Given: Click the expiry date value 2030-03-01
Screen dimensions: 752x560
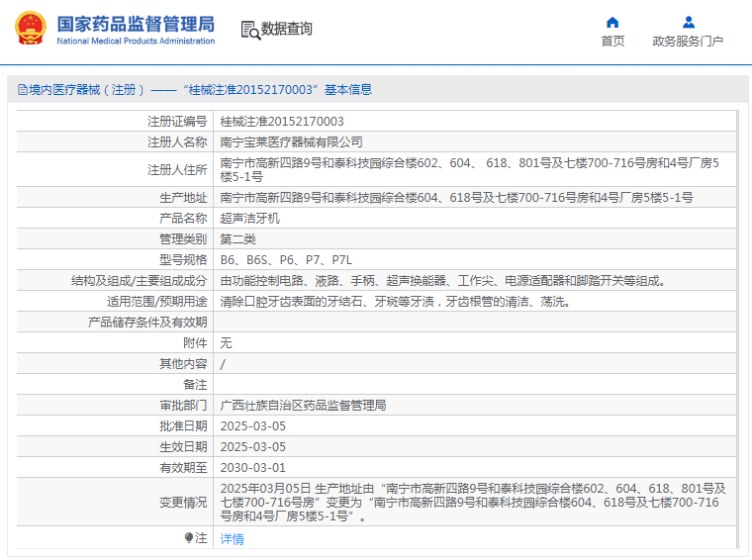Looking at the screenshot, I should (x=252, y=468).
